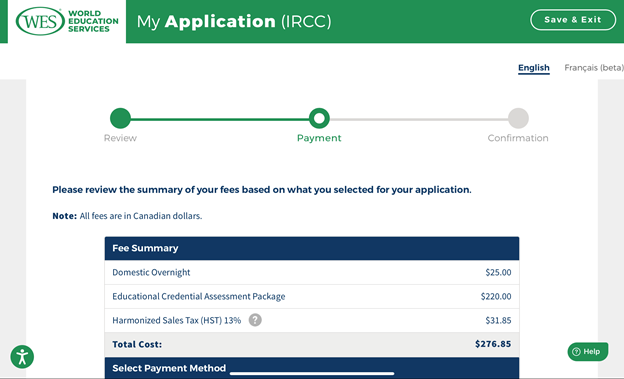This screenshot has height=379, width=624.
Task: Open the Help chat widget
Action: pos(588,352)
